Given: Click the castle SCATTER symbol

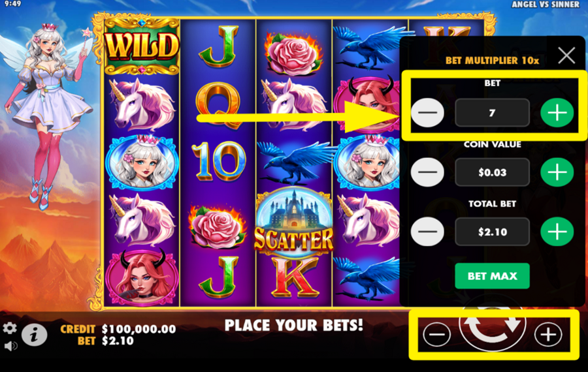Looking at the screenshot, I should [293, 221].
